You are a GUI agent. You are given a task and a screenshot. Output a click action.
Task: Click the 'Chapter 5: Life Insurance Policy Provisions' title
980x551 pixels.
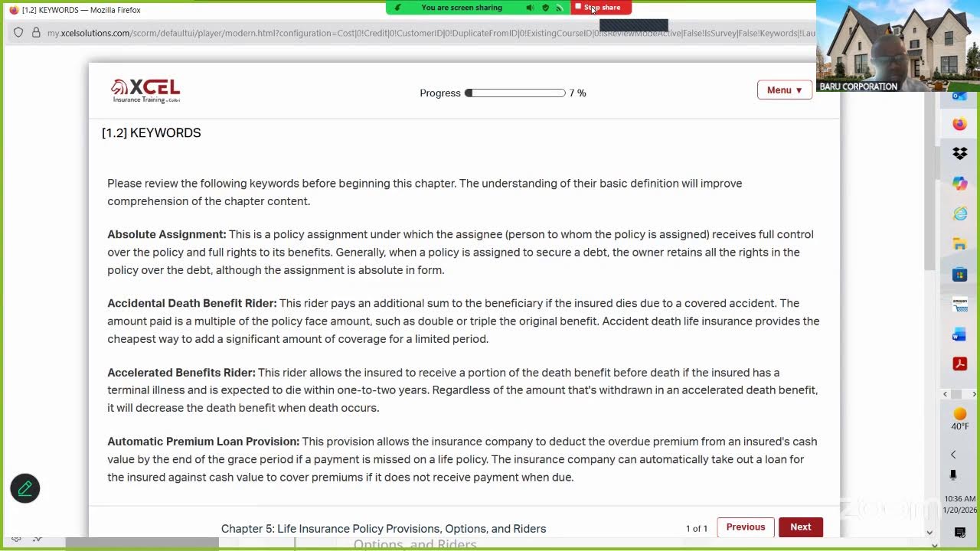click(384, 529)
